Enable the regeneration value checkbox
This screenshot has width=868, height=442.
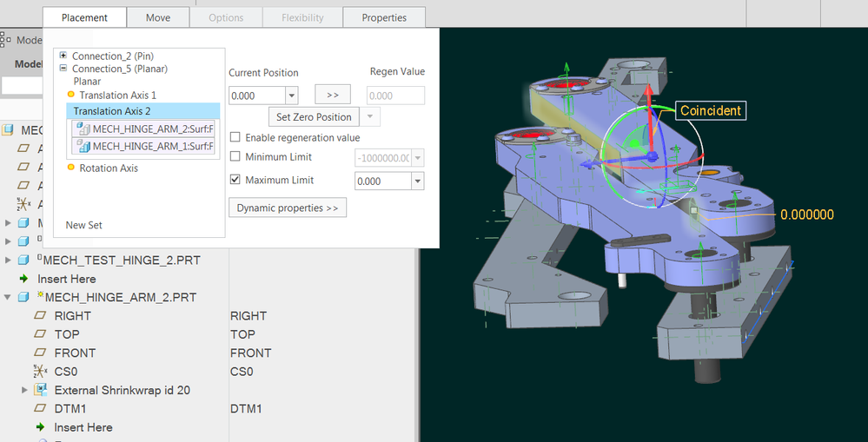click(235, 137)
